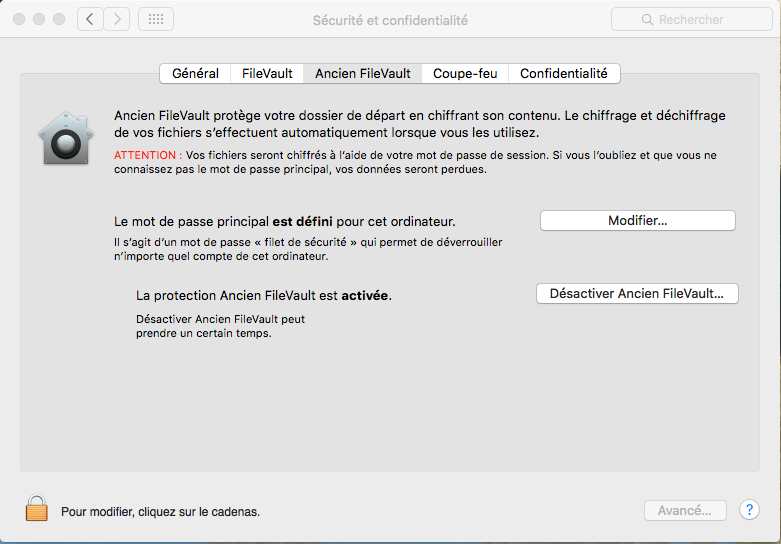The width and height of the screenshot is (781, 544).
Task: Click 'Le mot de passe principal est défini' text
Action: pos(285,221)
